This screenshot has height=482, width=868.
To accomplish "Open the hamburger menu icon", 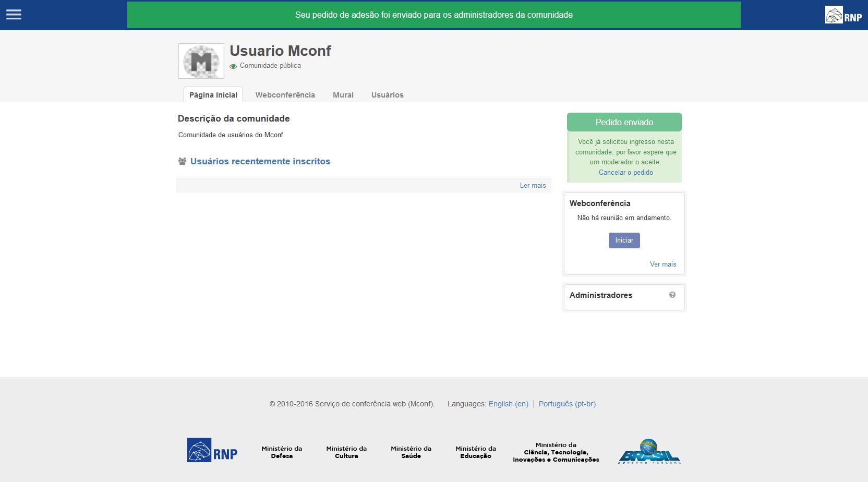I will click(14, 15).
